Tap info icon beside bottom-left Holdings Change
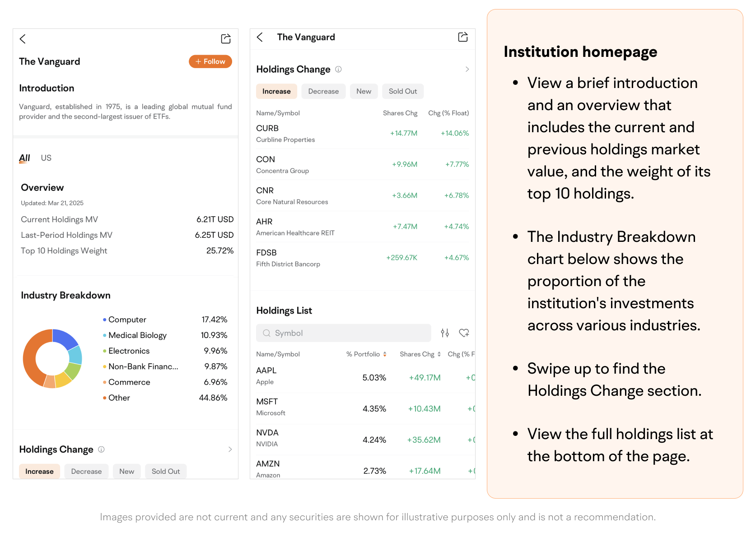The height and width of the screenshot is (560, 756). 101,449
